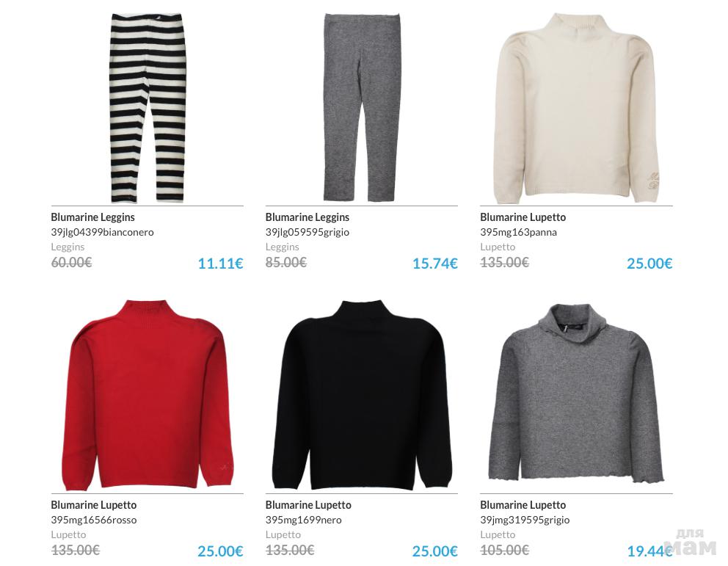Click the Lupetto category label under red sweater
This screenshot has width=728, height=566.
coord(69,534)
